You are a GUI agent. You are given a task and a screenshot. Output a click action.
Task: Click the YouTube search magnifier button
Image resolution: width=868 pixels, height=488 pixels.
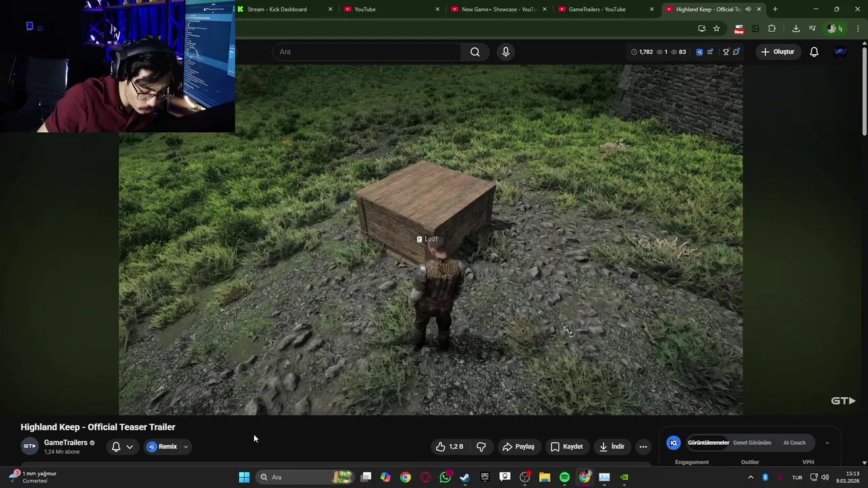click(x=475, y=52)
